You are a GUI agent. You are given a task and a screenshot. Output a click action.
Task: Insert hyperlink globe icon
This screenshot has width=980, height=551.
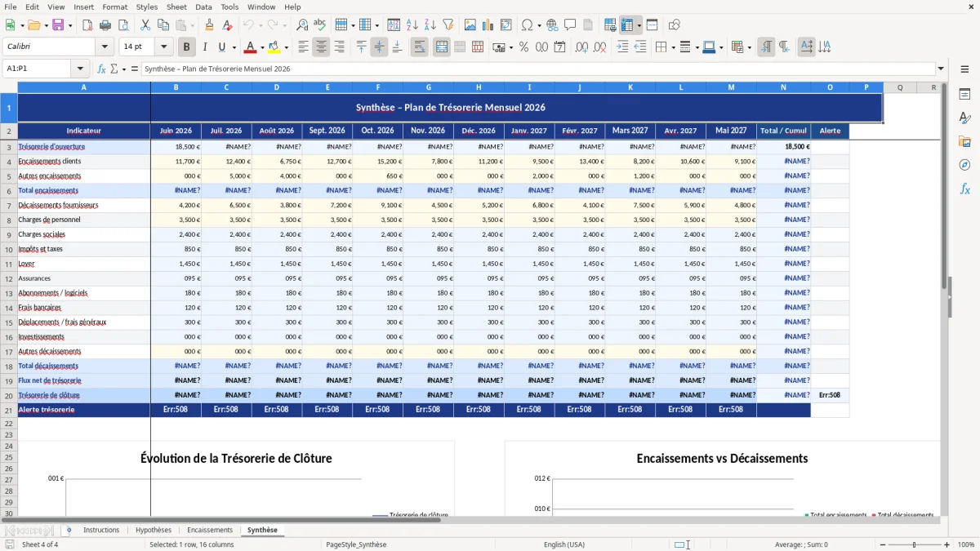point(552,25)
